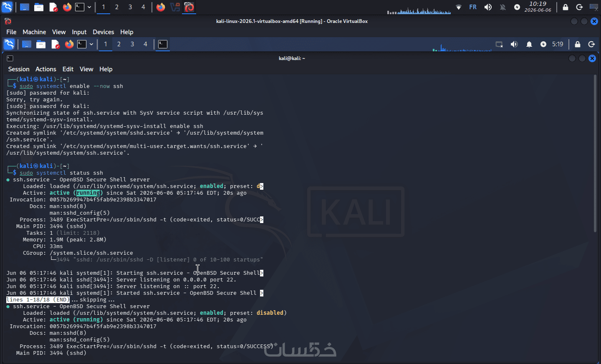601x364 pixels.
Task: Open the text editor launcher in the guest panel
Action: tap(55, 44)
